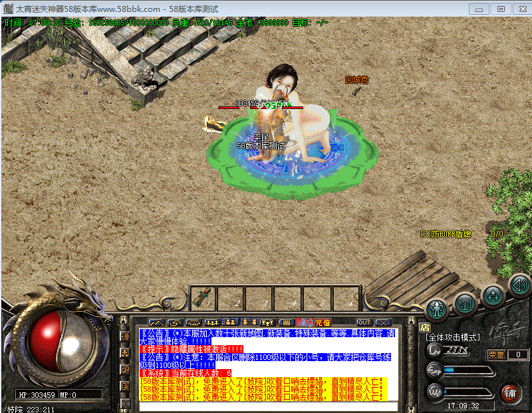Click the 经验 experience readout in top bar
This screenshot has height=413, width=532.
pos(116,23)
